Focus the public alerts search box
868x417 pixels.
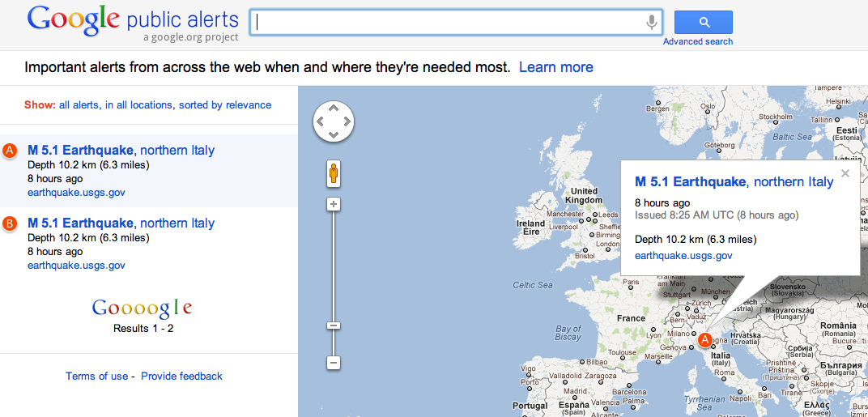[x=457, y=22]
